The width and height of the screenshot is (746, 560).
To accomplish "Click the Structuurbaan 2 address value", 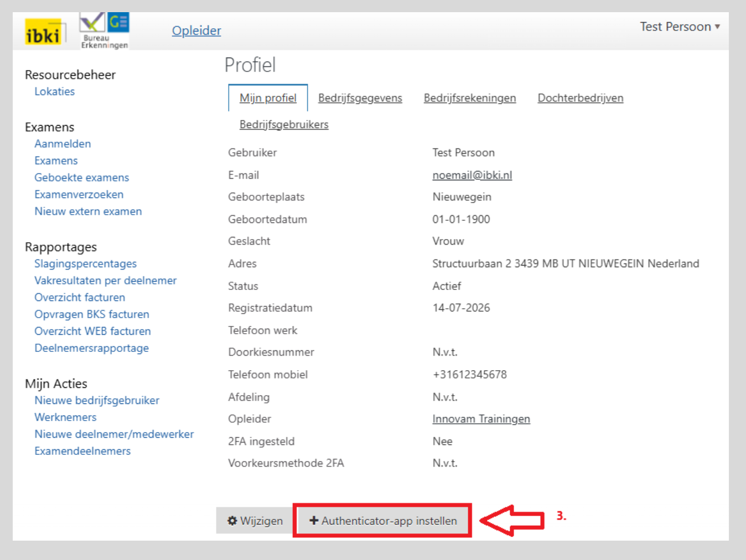I will coord(566,263).
